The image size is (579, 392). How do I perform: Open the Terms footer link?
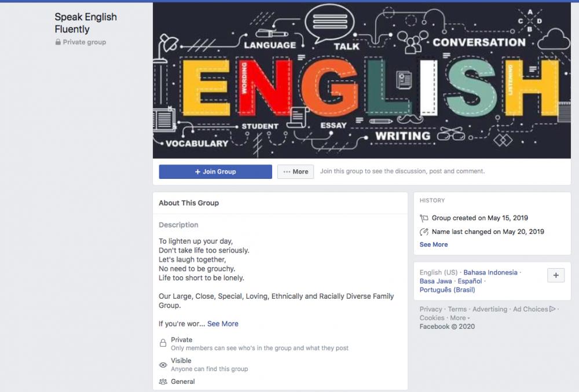click(457, 309)
